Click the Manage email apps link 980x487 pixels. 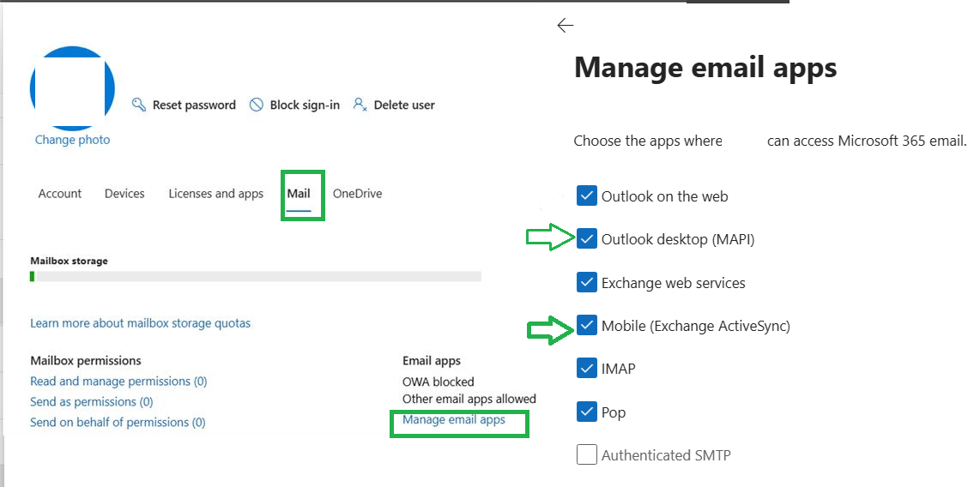(x=454, y=419)
